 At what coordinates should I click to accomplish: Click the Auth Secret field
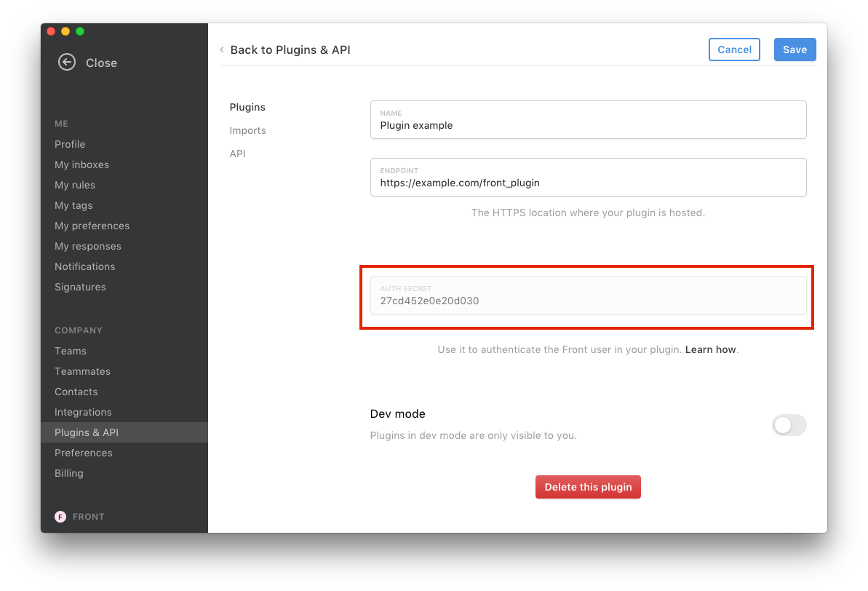pos(588,295)
